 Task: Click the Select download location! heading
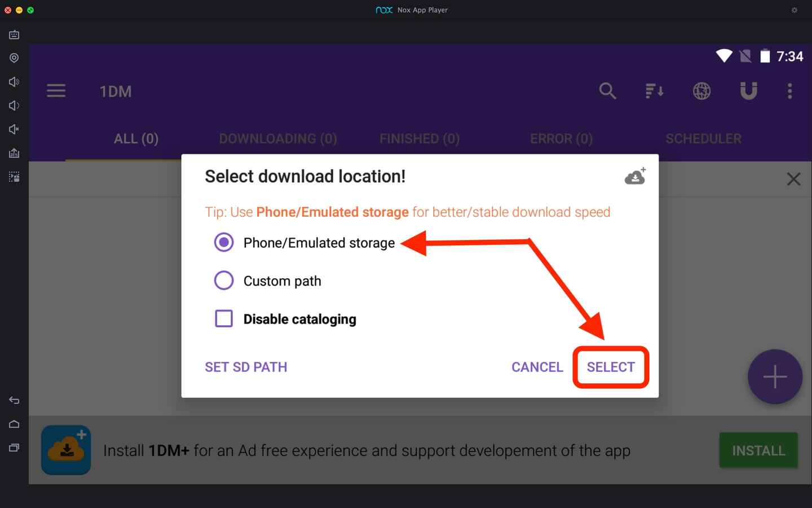[305, 177]
